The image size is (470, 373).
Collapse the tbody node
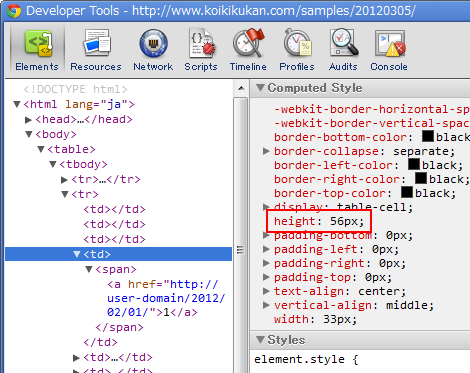[x=53, y=164]
